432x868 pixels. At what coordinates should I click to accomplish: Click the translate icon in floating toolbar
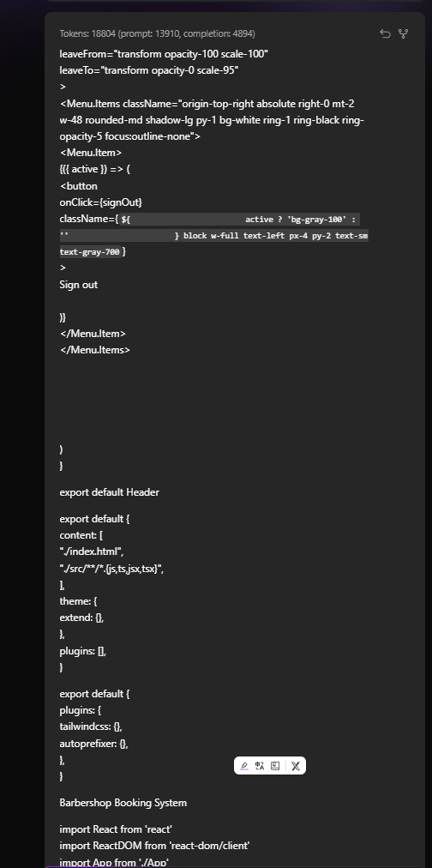260,766
